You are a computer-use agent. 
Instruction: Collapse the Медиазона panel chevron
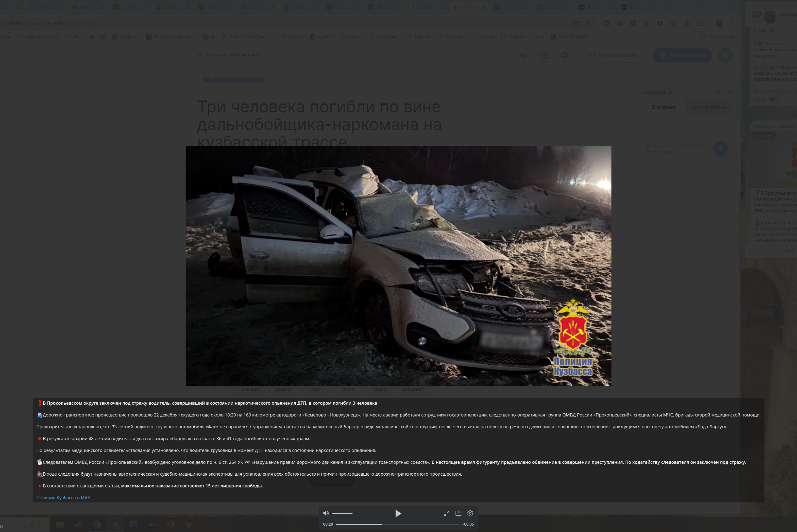(x=729, y=92)
